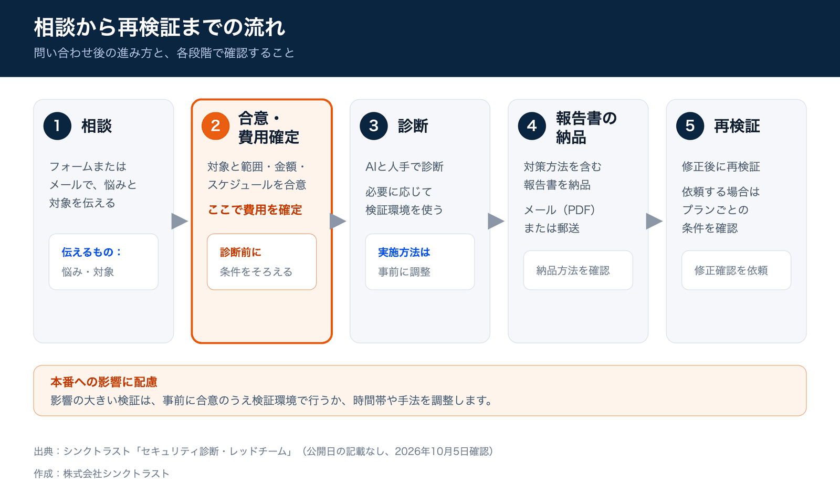Viewport: 840px width, 504px height.
Task: Click the step 1 number circle
Action: pos(57,126)
